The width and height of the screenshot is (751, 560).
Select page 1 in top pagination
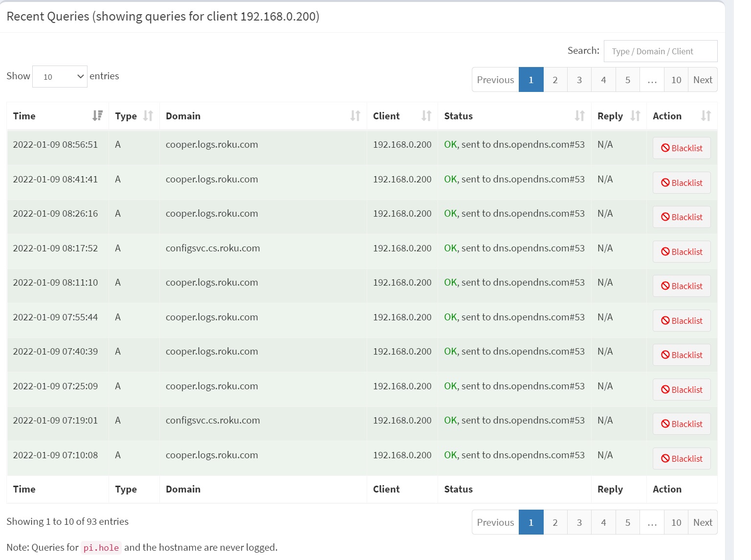coord(531,80)
